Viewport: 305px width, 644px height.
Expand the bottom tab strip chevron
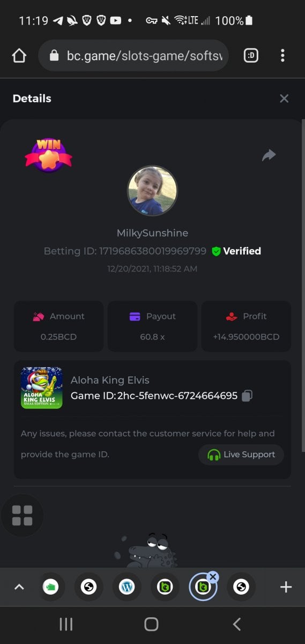coord(19,587)
